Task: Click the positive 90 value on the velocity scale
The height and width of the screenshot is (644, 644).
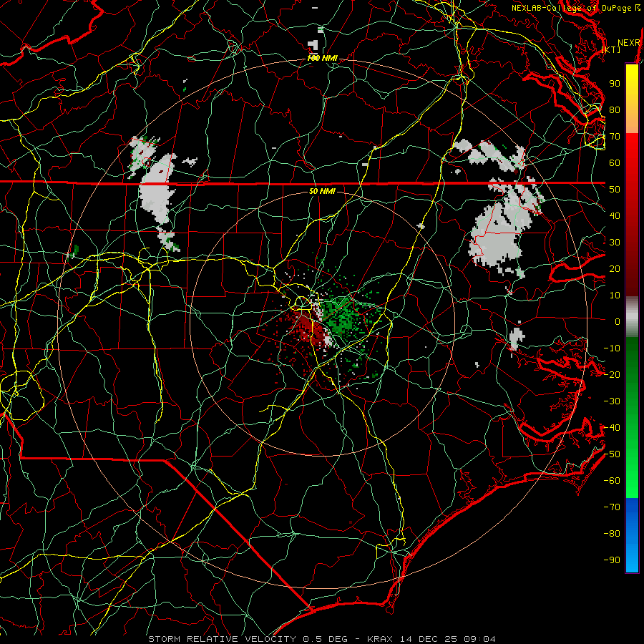Action: pos(615,84)
